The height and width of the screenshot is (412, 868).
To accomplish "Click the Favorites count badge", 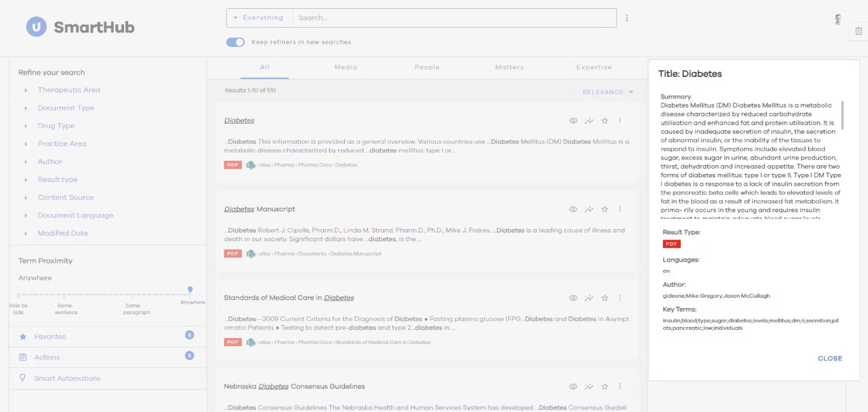I will coord(189,335).
